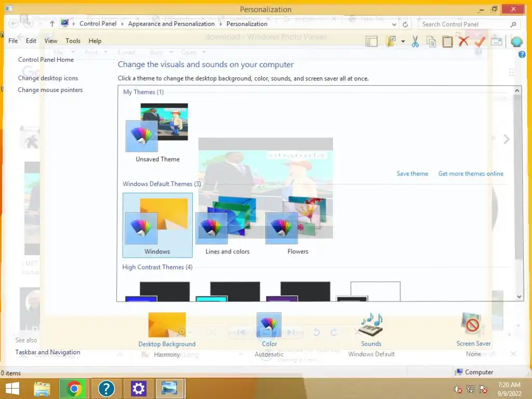Open File Explorer from the taskbar
The image size is (532, 399).
point(42,389)
